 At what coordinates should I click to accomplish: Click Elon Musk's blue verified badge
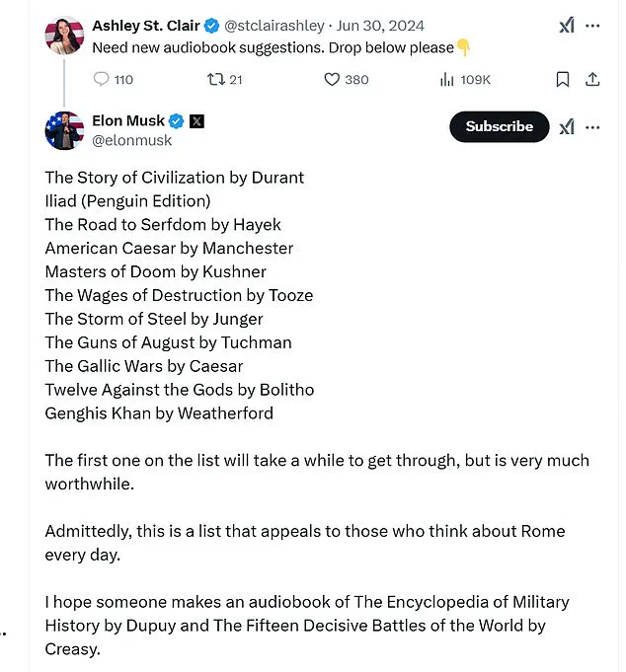(176, 121)
